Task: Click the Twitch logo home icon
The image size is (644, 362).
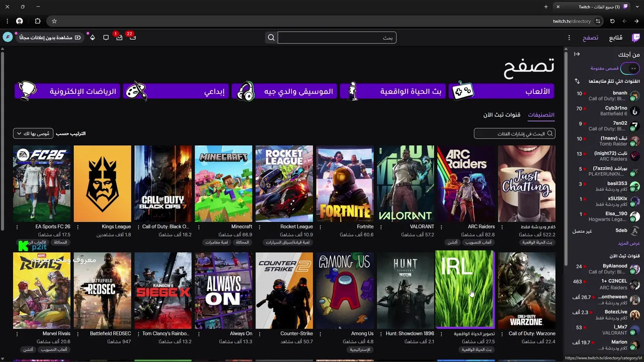Action: tap(636, 38)
